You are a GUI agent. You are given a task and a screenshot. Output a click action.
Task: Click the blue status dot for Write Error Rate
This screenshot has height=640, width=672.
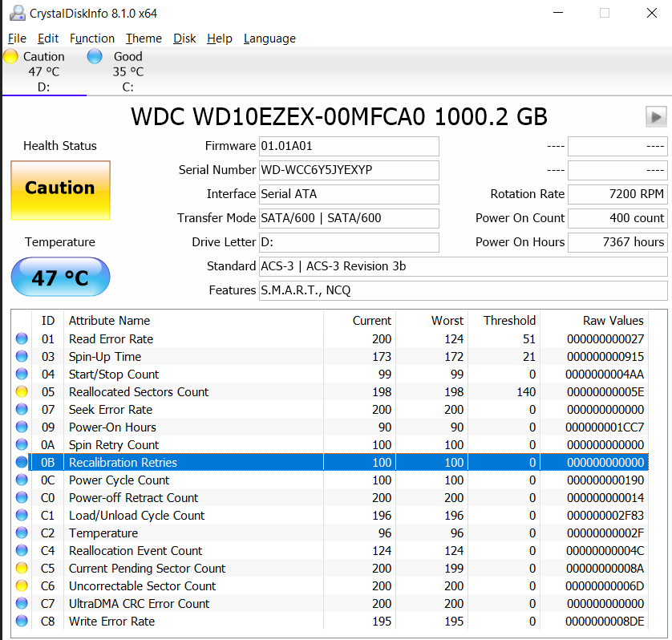tap(22, 621)
